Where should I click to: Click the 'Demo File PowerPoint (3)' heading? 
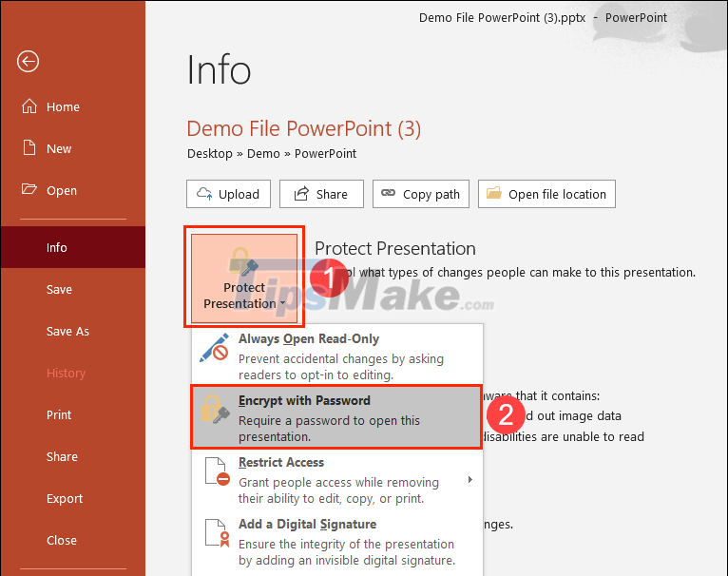(304, 128)
